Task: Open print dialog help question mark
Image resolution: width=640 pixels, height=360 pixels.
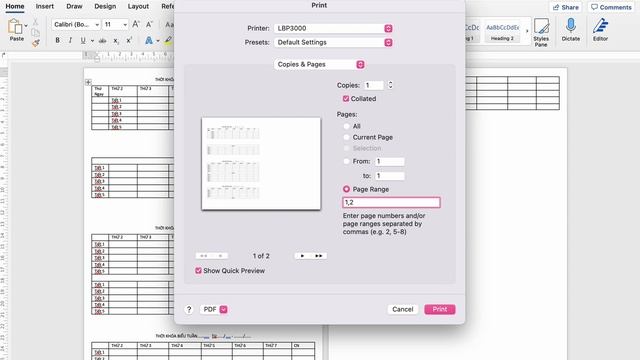Action: coord(189,309)
